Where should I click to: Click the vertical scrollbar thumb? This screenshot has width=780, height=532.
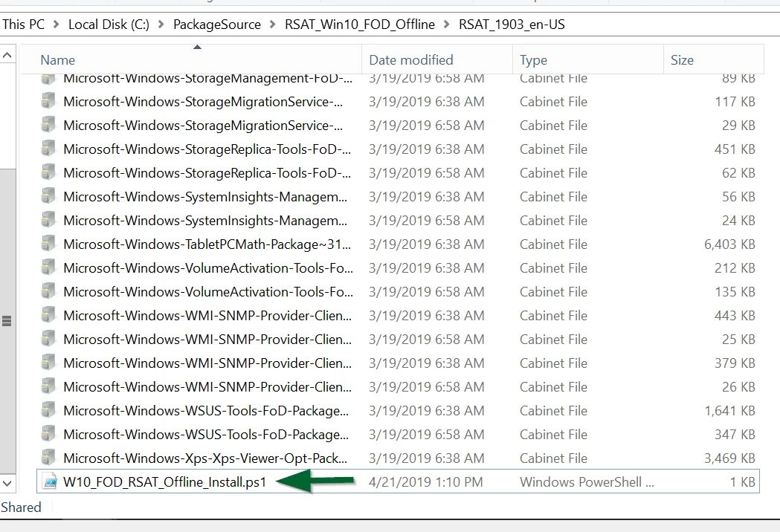pos(7,321)
